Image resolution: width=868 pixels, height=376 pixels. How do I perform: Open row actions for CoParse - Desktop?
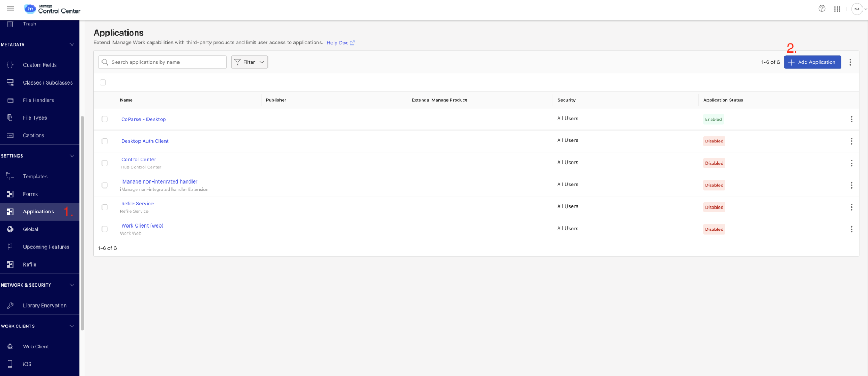coord(851,119)
